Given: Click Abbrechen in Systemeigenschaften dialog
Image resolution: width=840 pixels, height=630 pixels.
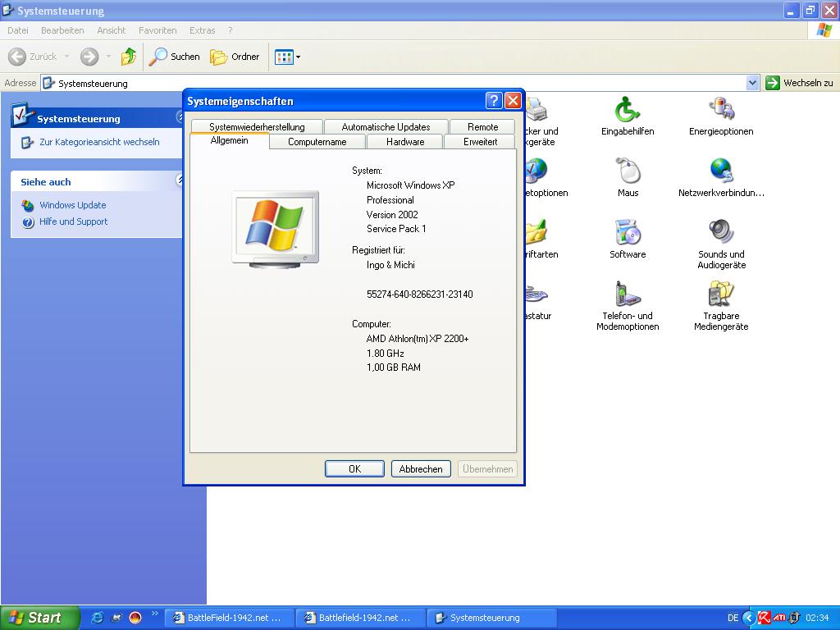Looking at the screenshot, I should (421, 468).
